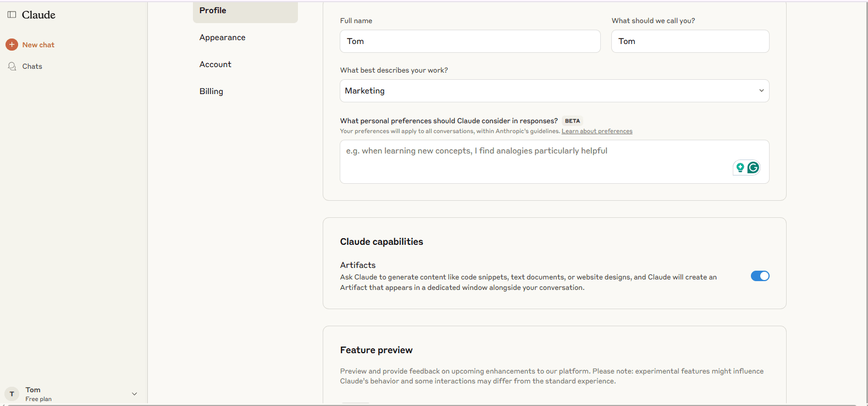Go to the Billing settings tab
Viewport: 868px width, 406px height.
211,91
